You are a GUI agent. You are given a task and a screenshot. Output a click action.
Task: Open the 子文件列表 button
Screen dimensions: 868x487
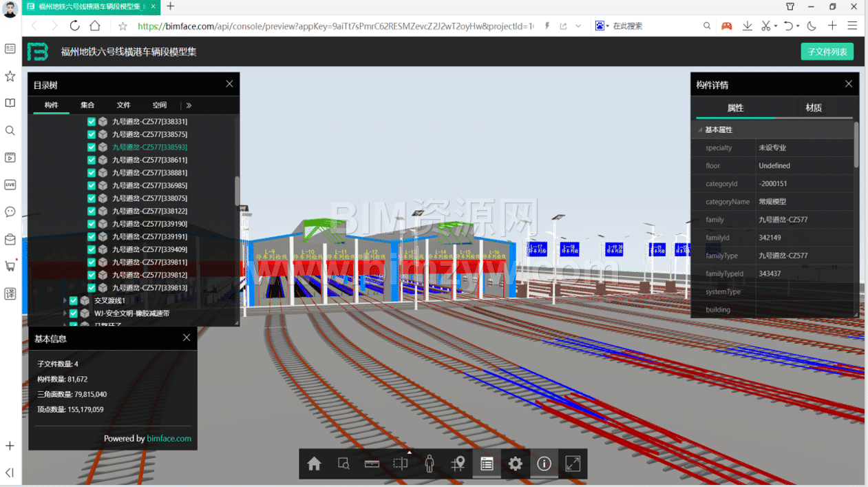[827, 52]
